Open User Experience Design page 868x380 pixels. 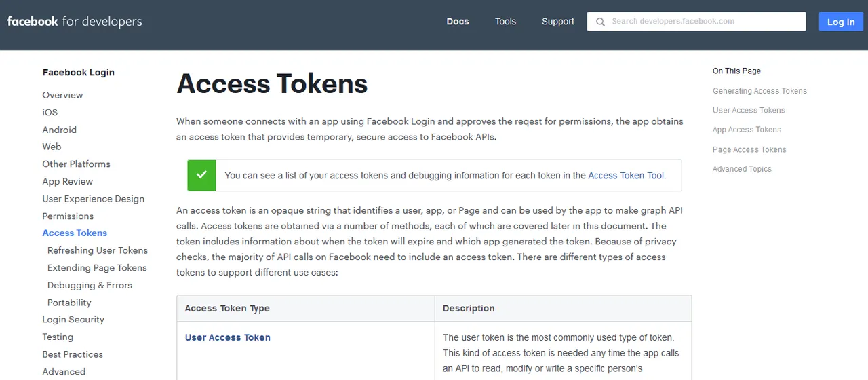coord(94,199)
